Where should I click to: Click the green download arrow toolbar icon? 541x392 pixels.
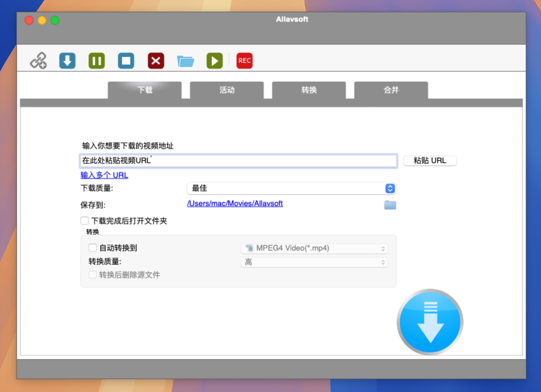coord(67,61)
